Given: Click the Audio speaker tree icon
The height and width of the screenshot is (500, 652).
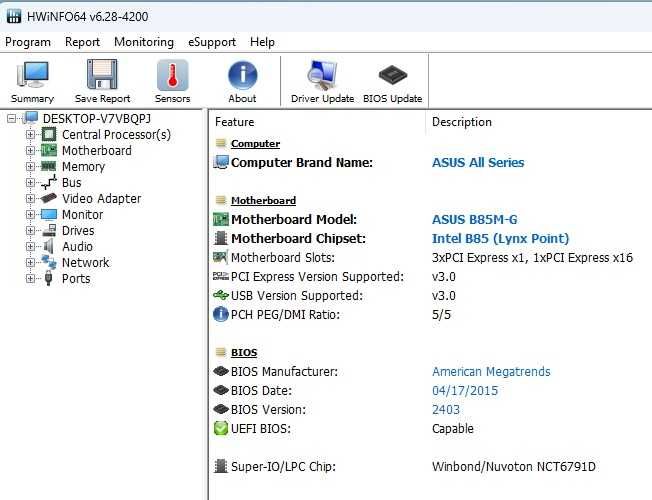Looking at the screenshot, I should tap(49, 246).
